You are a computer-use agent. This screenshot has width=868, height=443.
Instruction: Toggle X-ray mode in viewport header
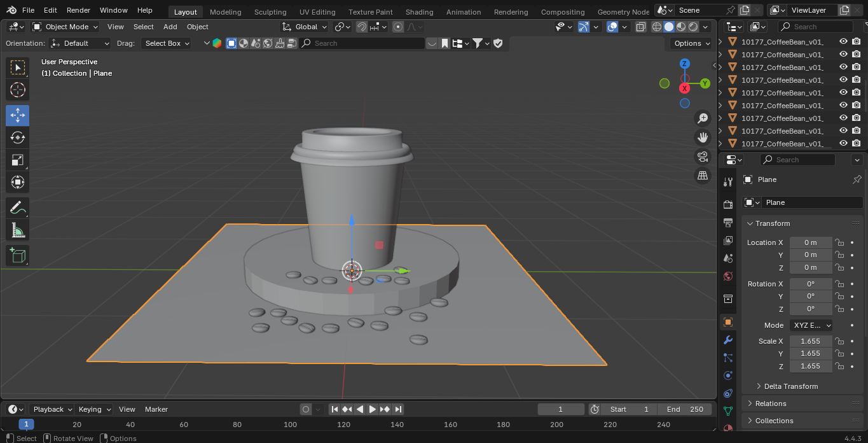tap(640, 27)
